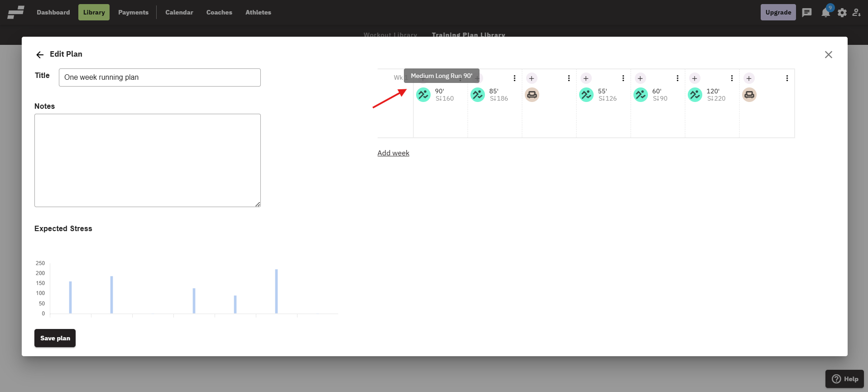Click the S 220 stress value
Screen dimensions: 868x392
(716, 98)
